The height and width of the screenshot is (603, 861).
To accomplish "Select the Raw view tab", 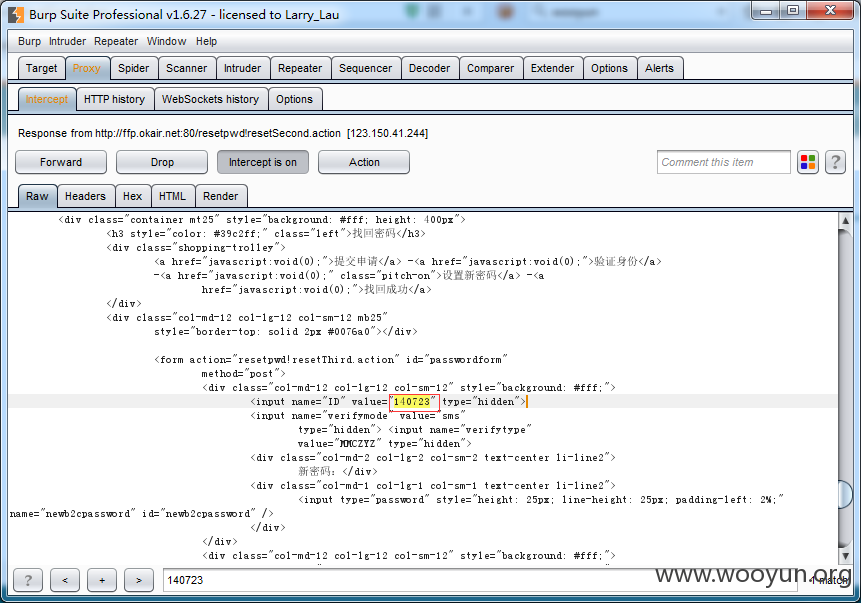I will pyautogui.click(x=37, y=196).
